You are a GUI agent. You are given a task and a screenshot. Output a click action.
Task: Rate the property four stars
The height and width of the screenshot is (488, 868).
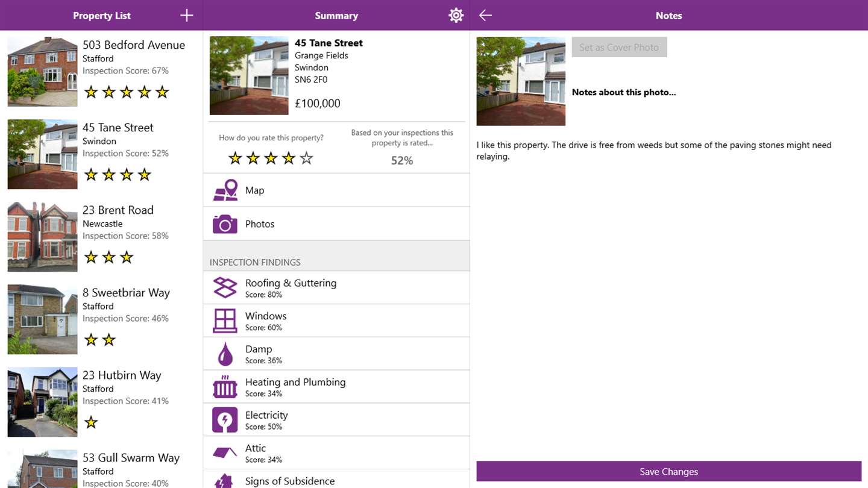click(x=289, y=158)
